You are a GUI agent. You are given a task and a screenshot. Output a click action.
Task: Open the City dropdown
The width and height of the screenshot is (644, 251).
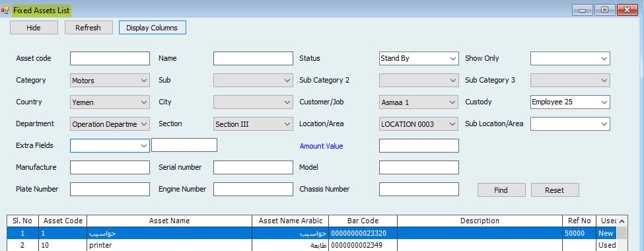253,102
